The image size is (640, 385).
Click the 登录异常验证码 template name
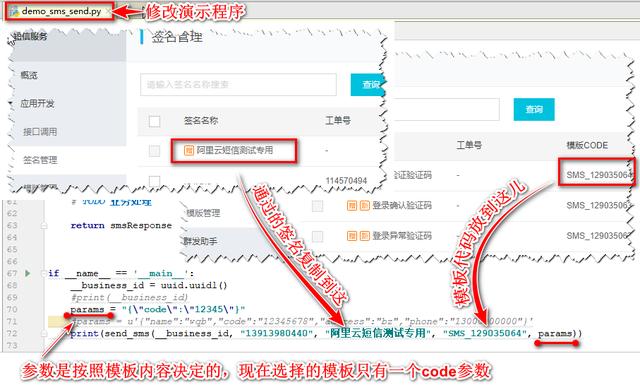[x=402, y=236]
